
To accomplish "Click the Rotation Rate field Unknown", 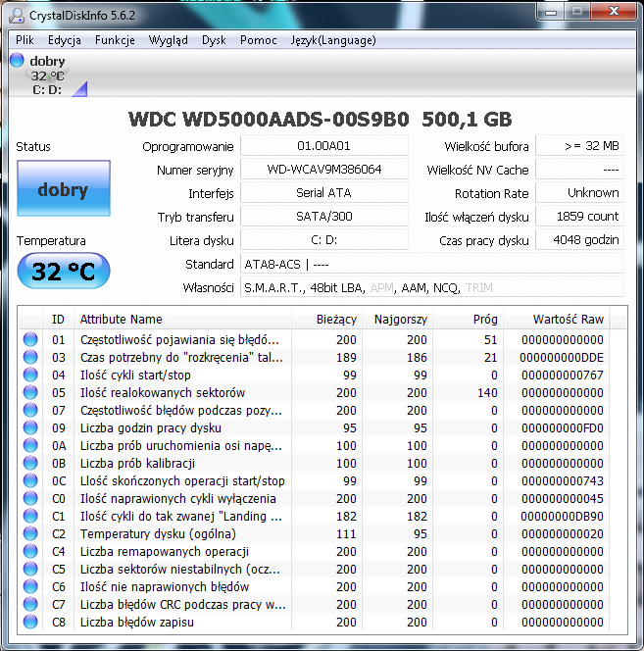I will [x=579, y=192].
